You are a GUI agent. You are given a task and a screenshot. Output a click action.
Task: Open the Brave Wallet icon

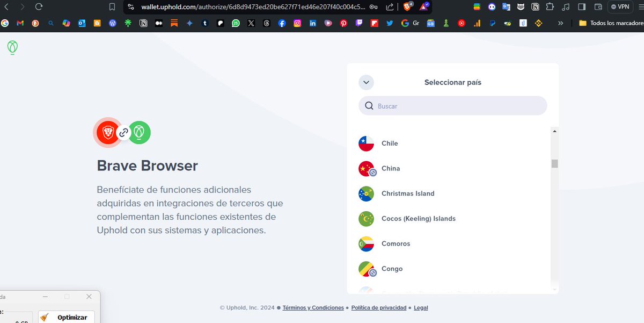pyautogui.click(x=598, y=7)
